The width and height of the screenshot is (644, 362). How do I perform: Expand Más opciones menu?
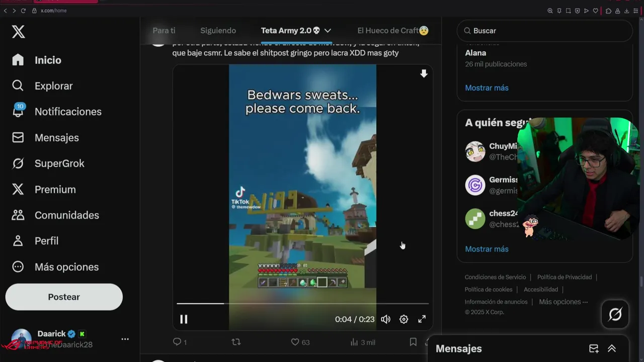tap(55, 267)
